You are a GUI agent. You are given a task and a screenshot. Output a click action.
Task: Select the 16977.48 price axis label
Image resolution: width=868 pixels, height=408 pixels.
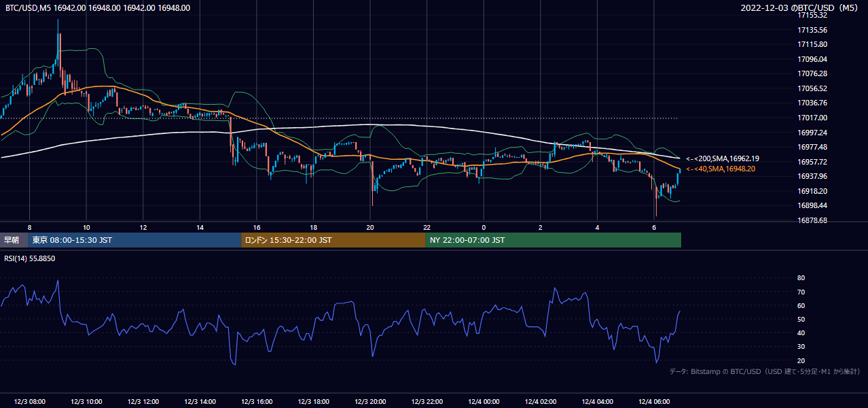click(x=812, y=147)
